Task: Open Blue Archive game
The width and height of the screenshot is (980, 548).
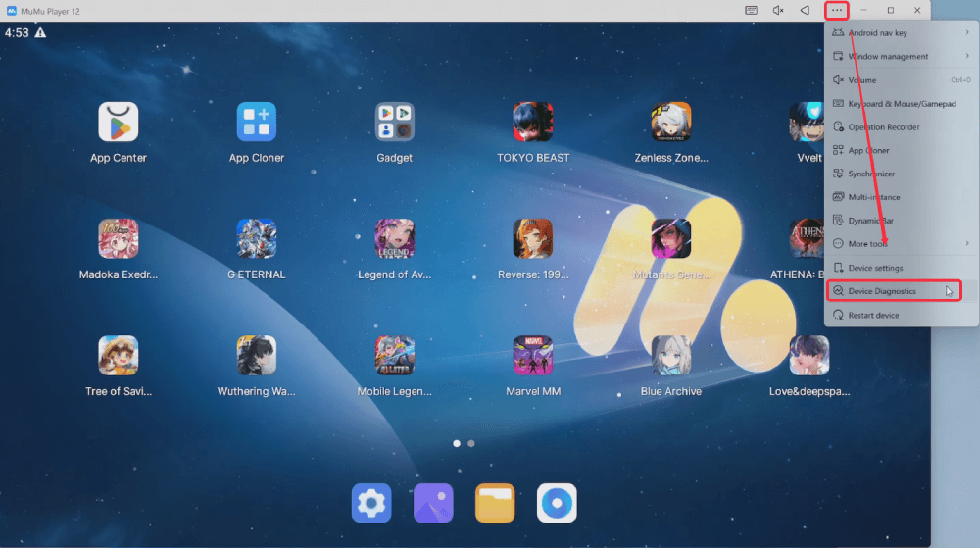Action: tap(671, 356)
